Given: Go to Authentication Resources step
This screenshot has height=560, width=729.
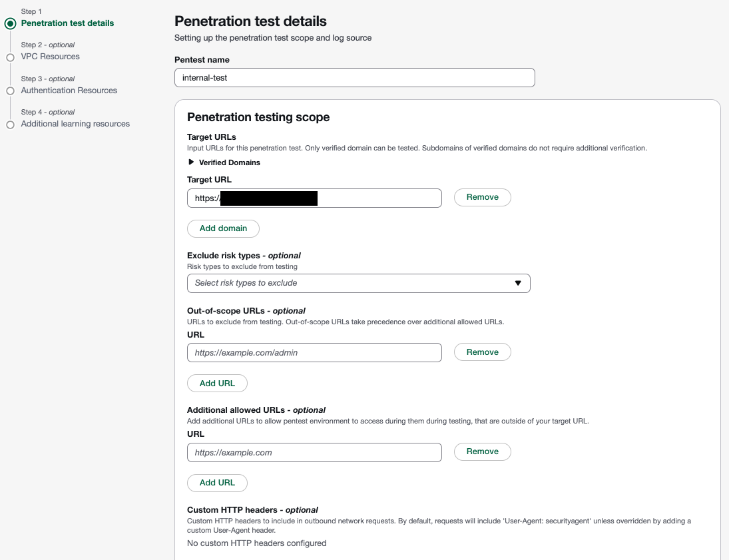Looking at the screenshot, I should point(69,91).
